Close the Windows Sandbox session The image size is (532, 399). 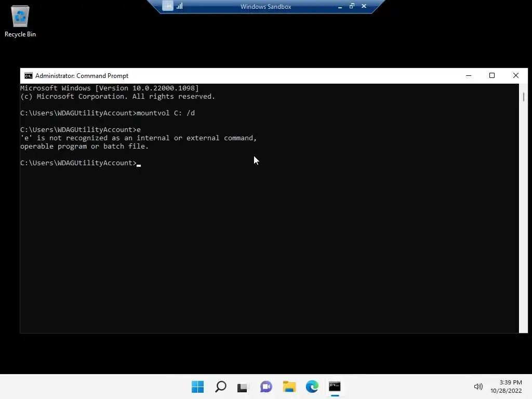coord(364,6)
